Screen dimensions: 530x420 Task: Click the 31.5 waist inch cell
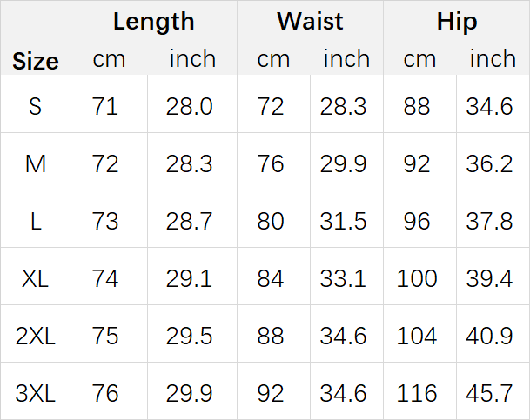tap(343, 221)
